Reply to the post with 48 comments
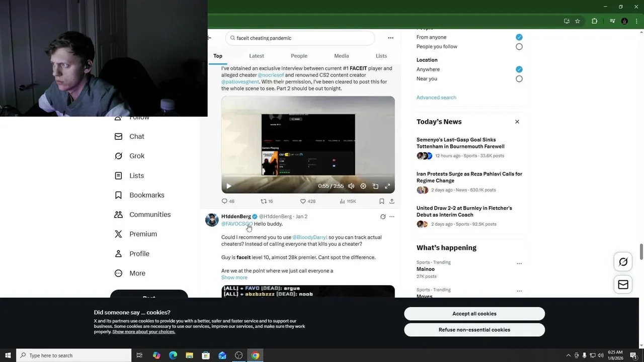Viewport: 644px width, 362px height. tap(228, 201)
